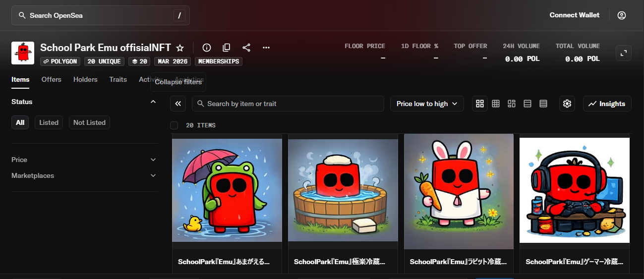Viewport: 644px width, 279px height.
Task: Open the Insights button
Action: tap(607, 104)
